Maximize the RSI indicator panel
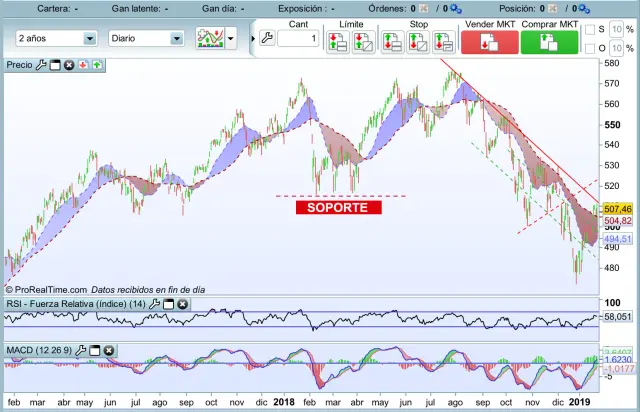The width and height of the screenshot is (640, 412). pyautogui.click(x=168, y=304)
